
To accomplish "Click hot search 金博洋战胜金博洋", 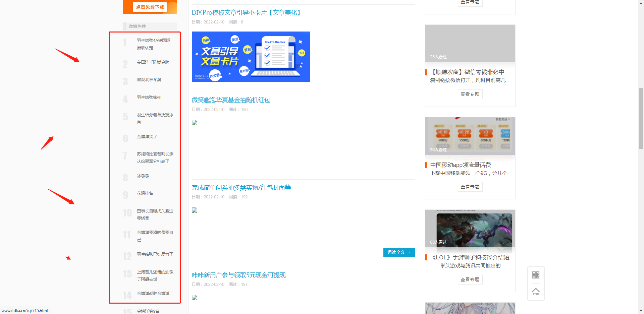I will click(x=153, y=294).
